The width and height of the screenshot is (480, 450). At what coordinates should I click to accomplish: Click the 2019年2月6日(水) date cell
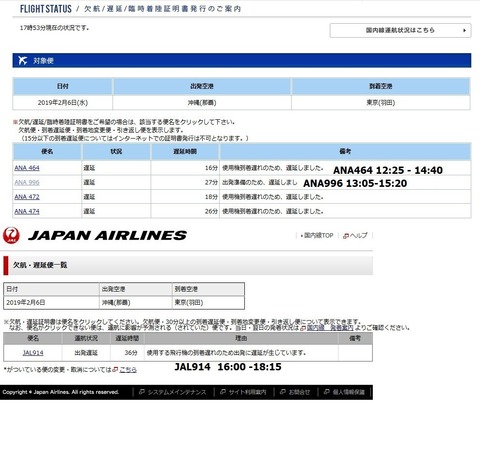tap(63, 103)
